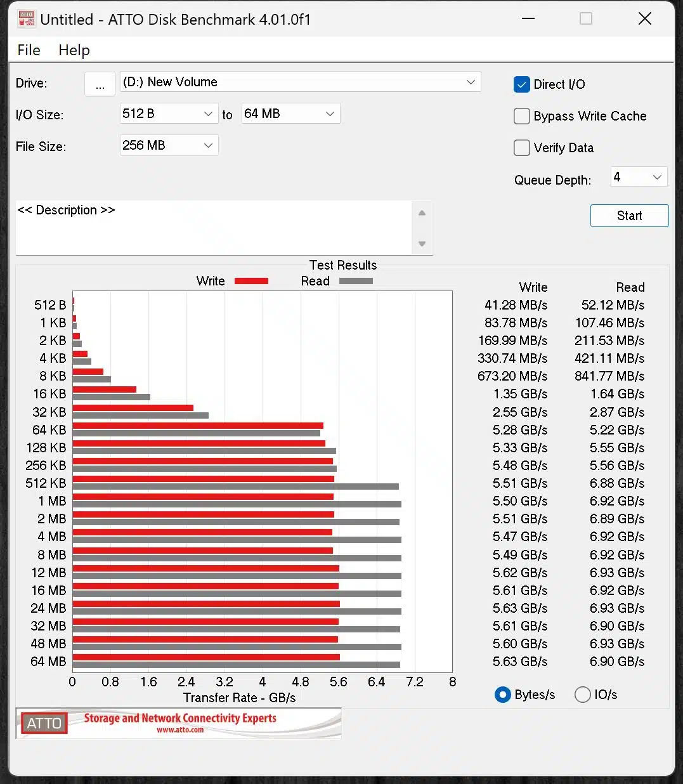Maximize the ATTO Disk Benchmark window
The width and height of the screenshot is (683, 784).
[586, 18]
